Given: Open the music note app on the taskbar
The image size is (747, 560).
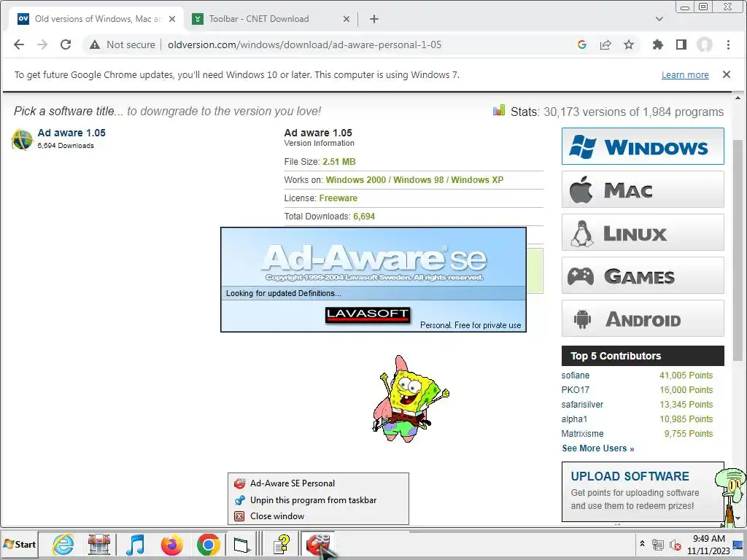Looking at the screenshot, I should [135, 544].
